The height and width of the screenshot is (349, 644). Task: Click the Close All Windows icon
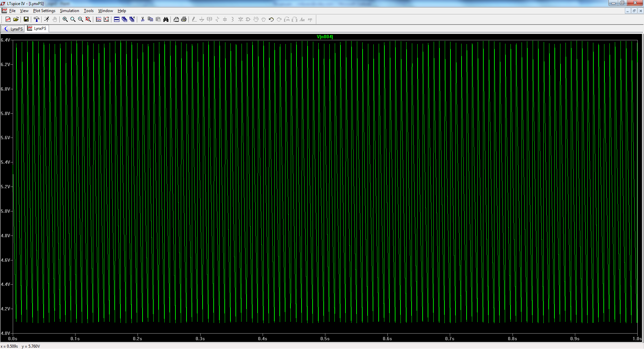tap(132, 19)
